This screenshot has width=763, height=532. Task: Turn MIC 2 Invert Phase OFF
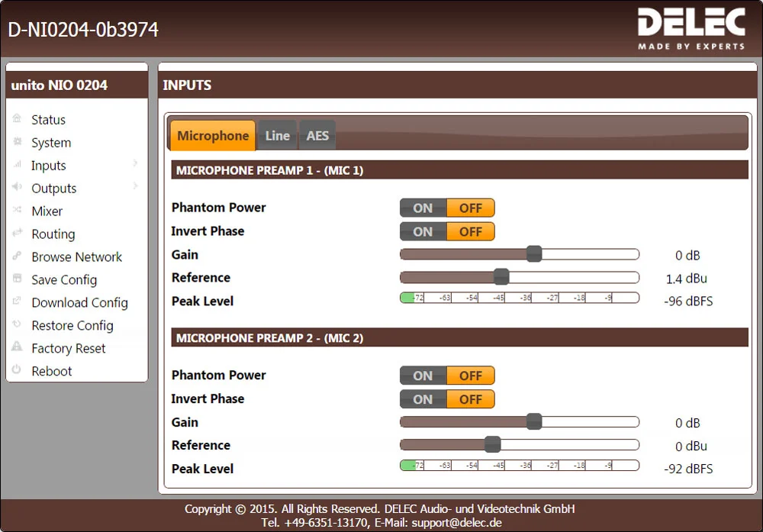pos(471,399)
